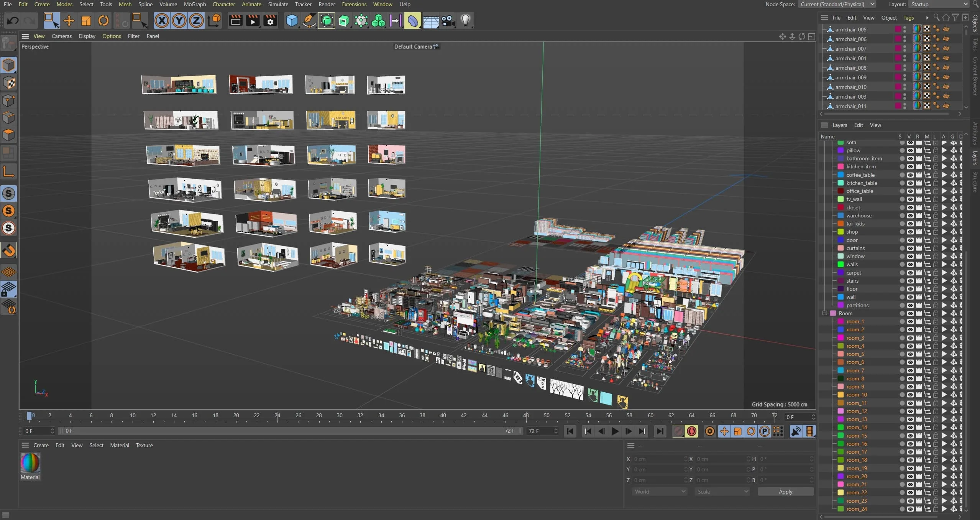Toggle visibility eye of curtains layer

[x=910, y=248]
